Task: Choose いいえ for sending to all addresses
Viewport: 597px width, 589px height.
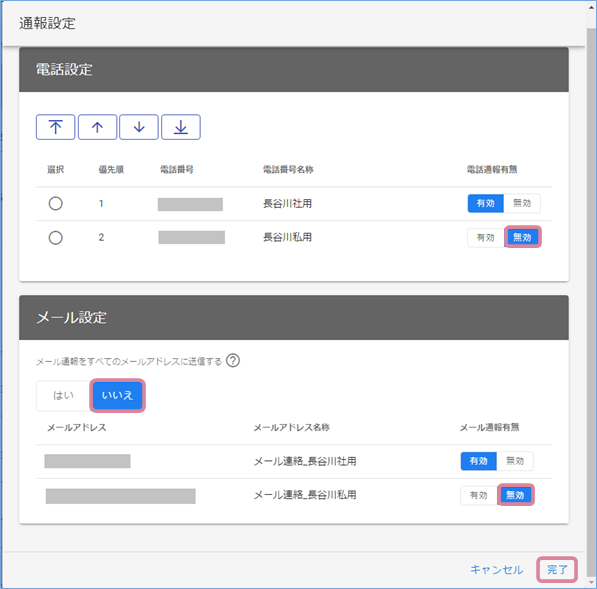Action: coord(118,396)
